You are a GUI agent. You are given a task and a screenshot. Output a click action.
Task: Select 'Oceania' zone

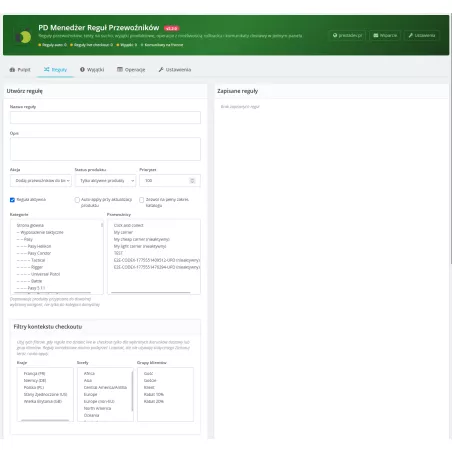[92, 416]
